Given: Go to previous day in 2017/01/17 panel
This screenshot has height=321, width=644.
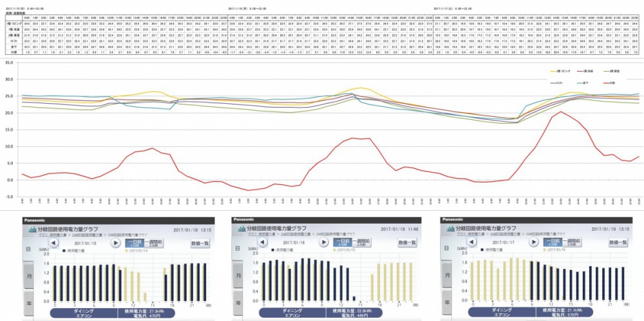Looking at the screenshot, I should [x=471, y=242].
